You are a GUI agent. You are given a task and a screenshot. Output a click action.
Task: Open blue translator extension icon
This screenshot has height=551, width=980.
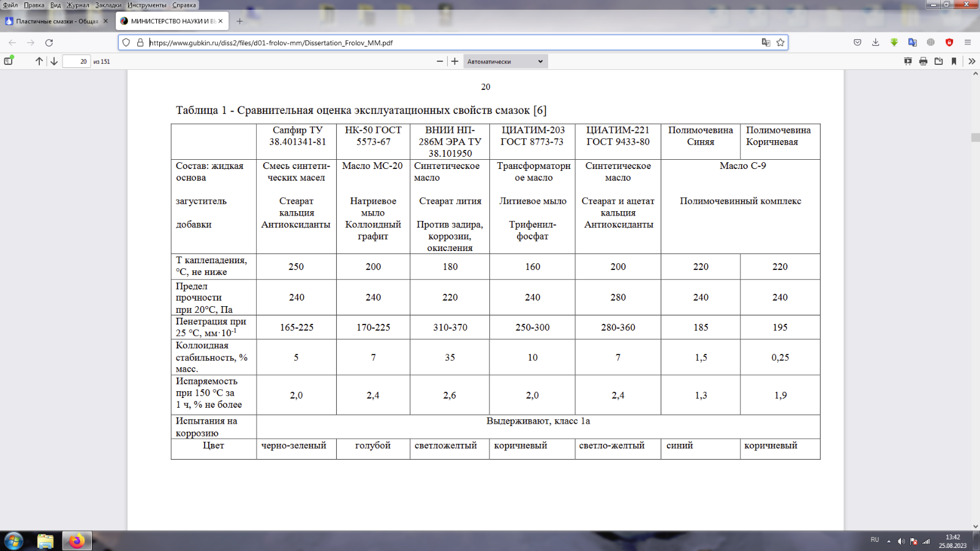click(913, 42)
